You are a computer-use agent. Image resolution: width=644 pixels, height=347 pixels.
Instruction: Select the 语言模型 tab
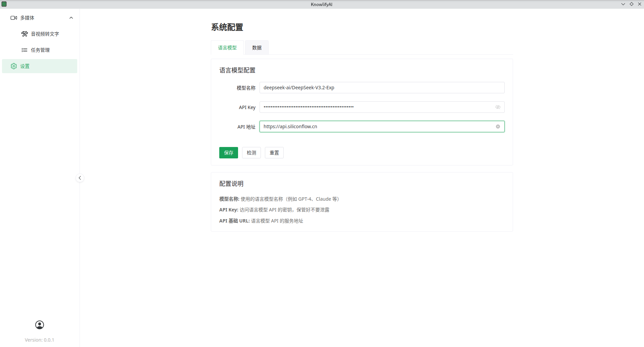[x=227, y=48]
